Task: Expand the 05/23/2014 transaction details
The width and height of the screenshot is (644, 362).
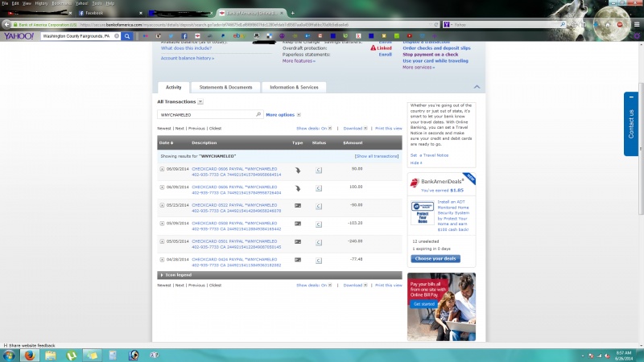Action: point(162,205)
